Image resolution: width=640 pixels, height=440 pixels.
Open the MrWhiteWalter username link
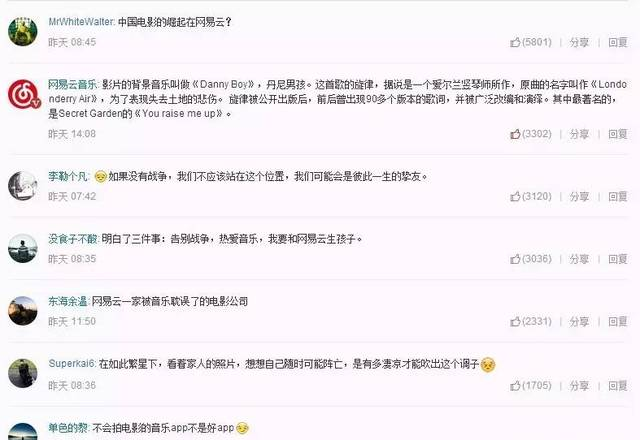[81, 22]
